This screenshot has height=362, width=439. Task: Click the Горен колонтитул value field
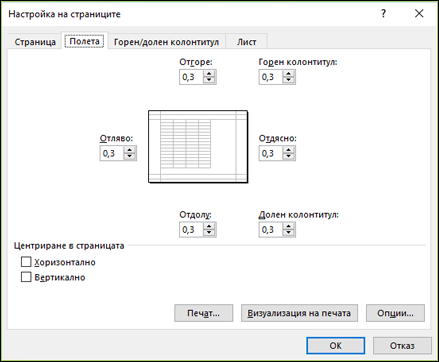[x=271, y=77]
